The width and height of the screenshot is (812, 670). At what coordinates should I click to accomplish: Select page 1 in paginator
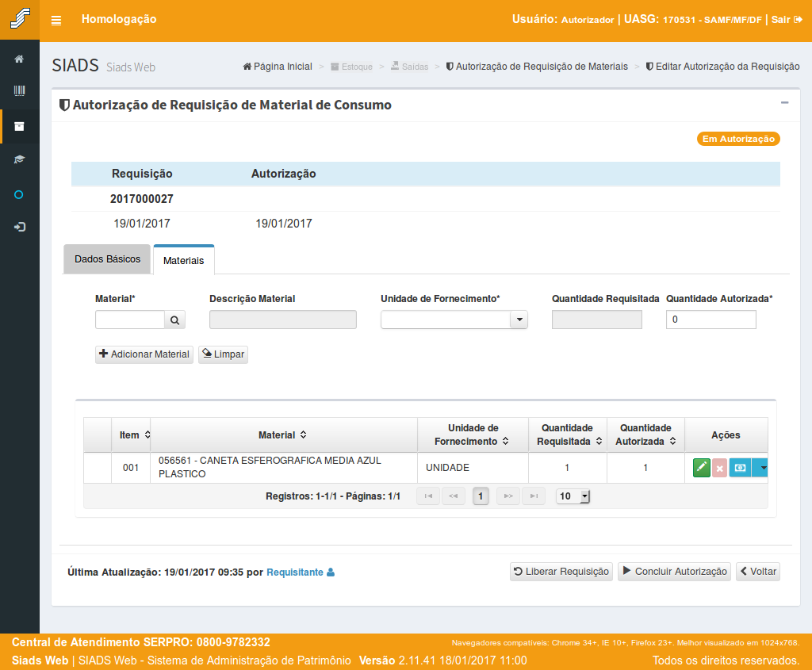[481, 496]
